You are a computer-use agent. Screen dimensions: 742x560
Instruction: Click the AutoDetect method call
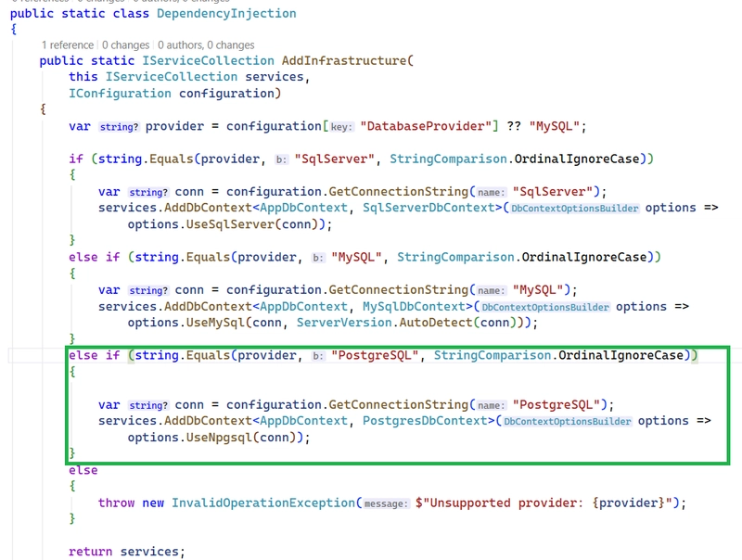[x=436, y=323]
